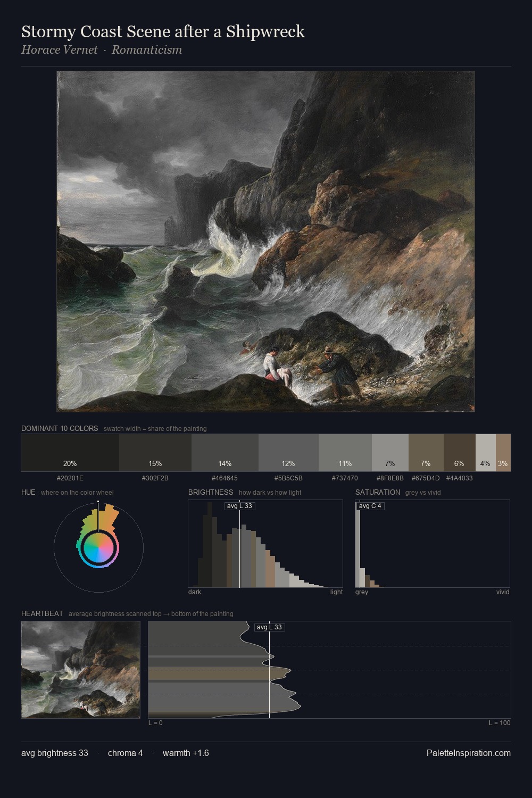Click the 'warmth +1.6' footer stat

(186, 753)
